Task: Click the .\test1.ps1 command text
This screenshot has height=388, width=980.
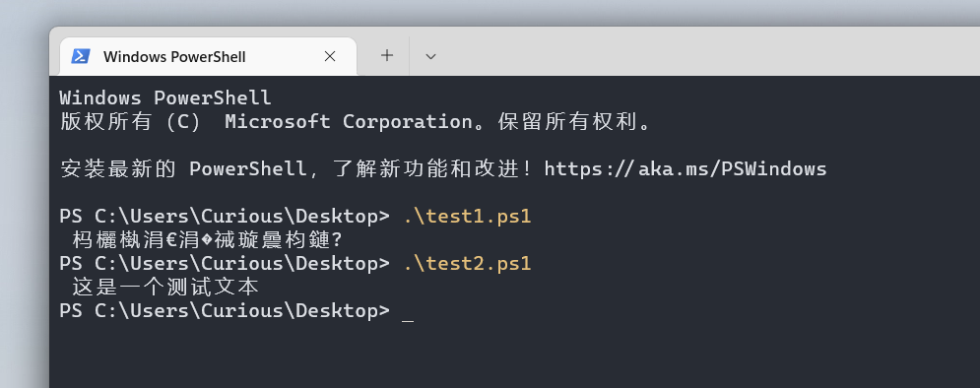Action: 467,217
